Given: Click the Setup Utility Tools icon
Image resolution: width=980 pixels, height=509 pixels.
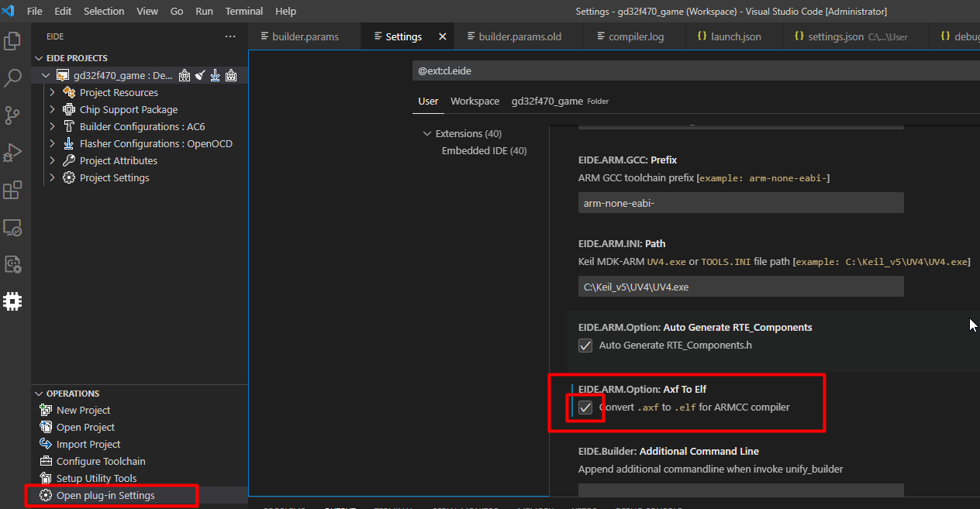Looking at the screenshot, I should coord(46,478).
